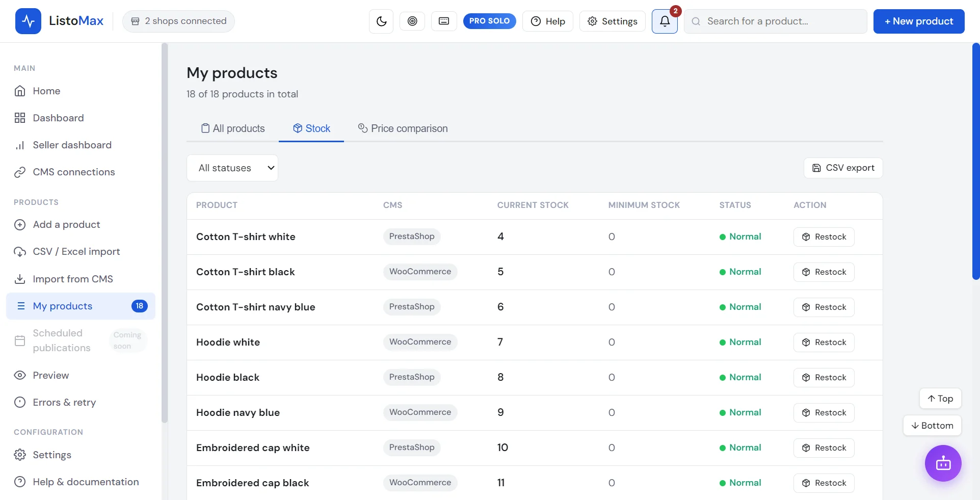Click Normal status for Cotton T-shirt navy blue
Image resolution: width=980 pixels, height=500 pixels.
(740, 307)
